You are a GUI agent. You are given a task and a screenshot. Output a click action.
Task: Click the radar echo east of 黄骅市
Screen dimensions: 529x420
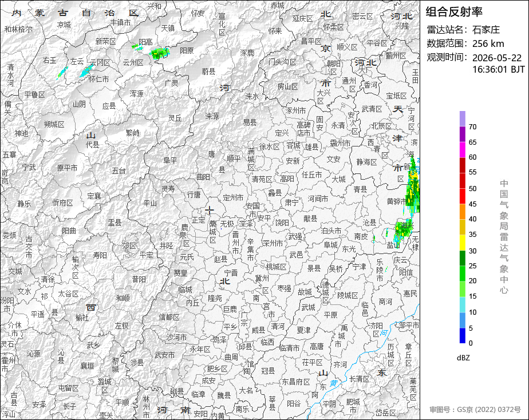pyautogui.click(x=413, y=189)
